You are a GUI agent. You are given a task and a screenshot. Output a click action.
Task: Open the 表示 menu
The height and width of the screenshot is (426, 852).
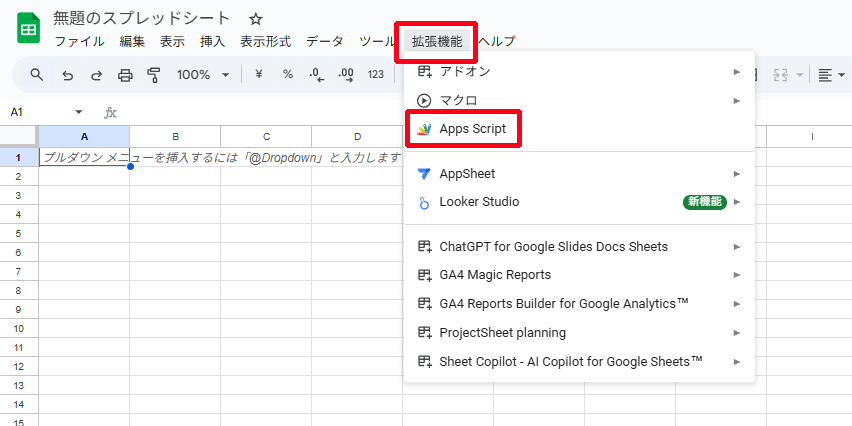[x=172, y=41]
